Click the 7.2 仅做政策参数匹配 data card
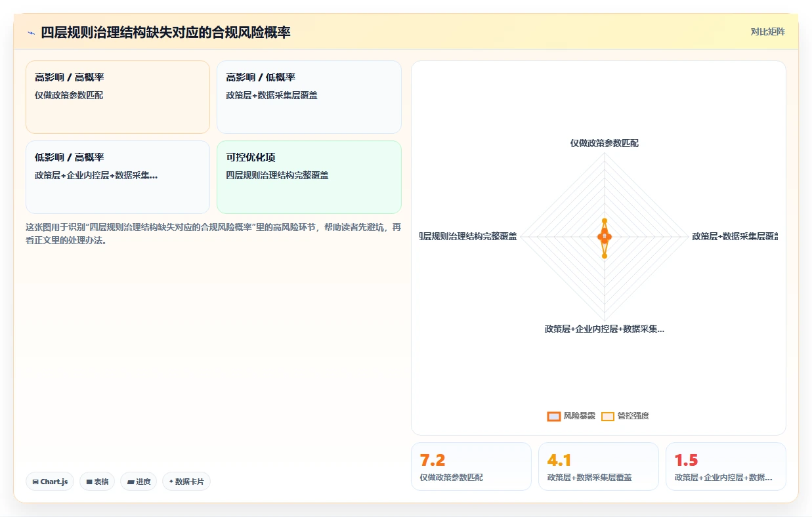The height and width of the screenshot is (517, 812). (x=471, y=466)
